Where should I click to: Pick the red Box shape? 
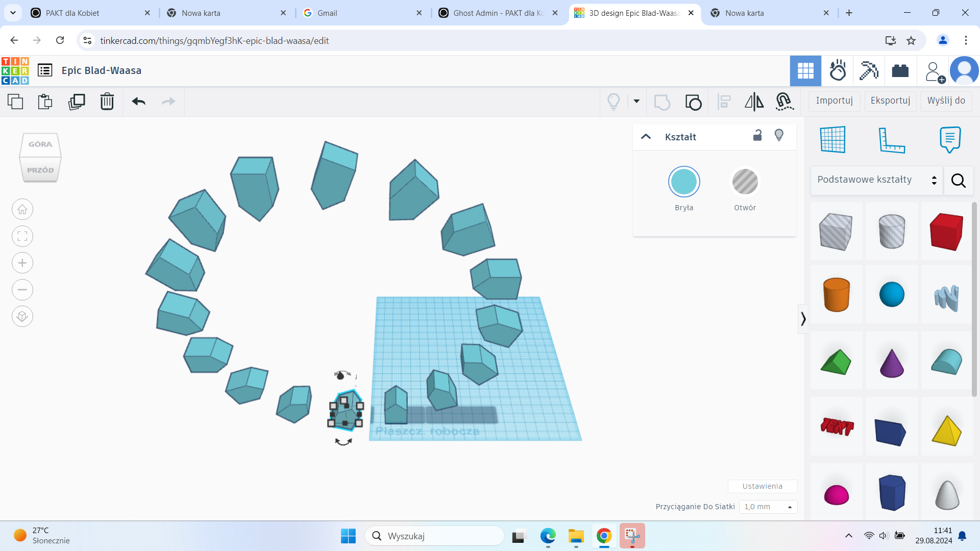[x=947, y=232]
